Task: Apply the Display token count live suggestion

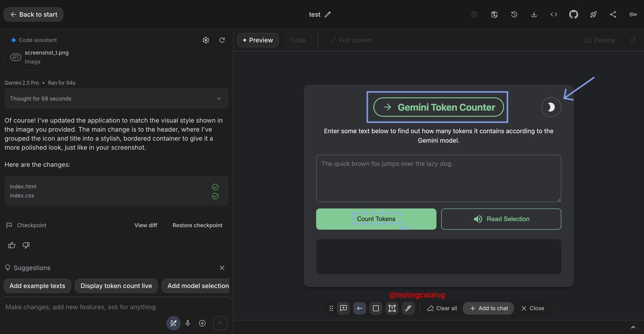Action: pyautogui.click(x=116, y=286)
